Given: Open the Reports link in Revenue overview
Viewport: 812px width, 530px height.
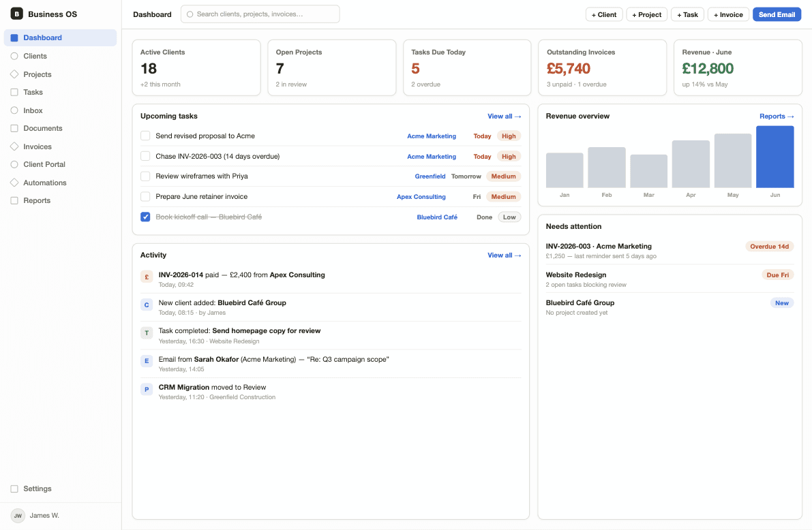Looking at the screenshot, I should tap(777, 116).
